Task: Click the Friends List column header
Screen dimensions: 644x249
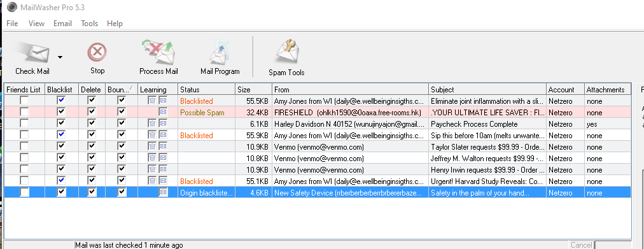Action: coord(24,90)
